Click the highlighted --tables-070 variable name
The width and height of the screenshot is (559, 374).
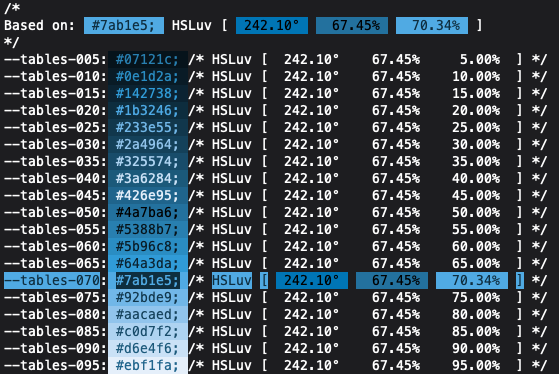(x=52, y=281)
